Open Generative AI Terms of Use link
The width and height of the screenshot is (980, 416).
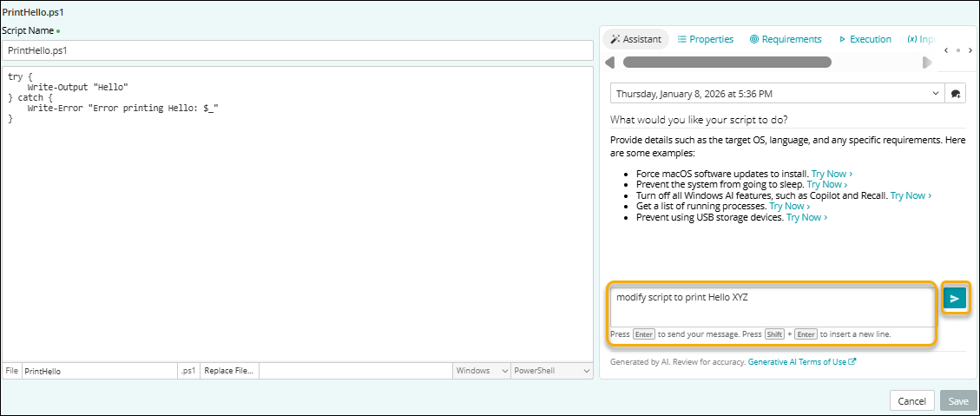tap(802, 362)
